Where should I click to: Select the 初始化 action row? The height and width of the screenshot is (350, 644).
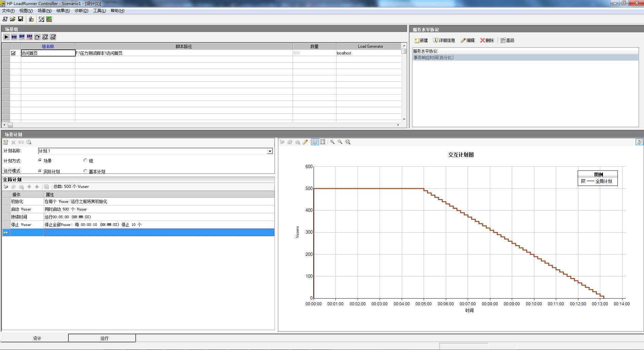(138, 201)
